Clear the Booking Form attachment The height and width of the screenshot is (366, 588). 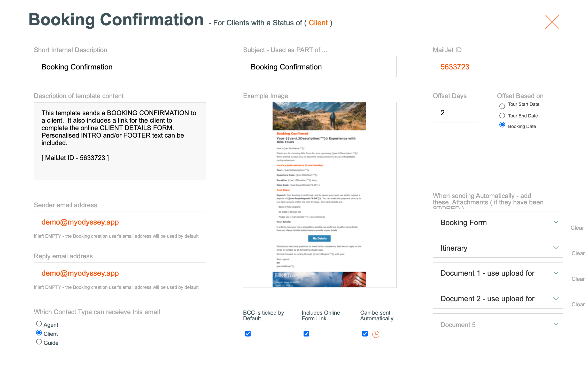577,228
